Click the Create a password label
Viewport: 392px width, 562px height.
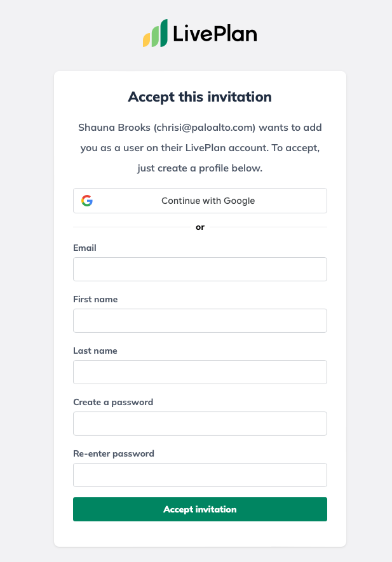pos(114,402)
